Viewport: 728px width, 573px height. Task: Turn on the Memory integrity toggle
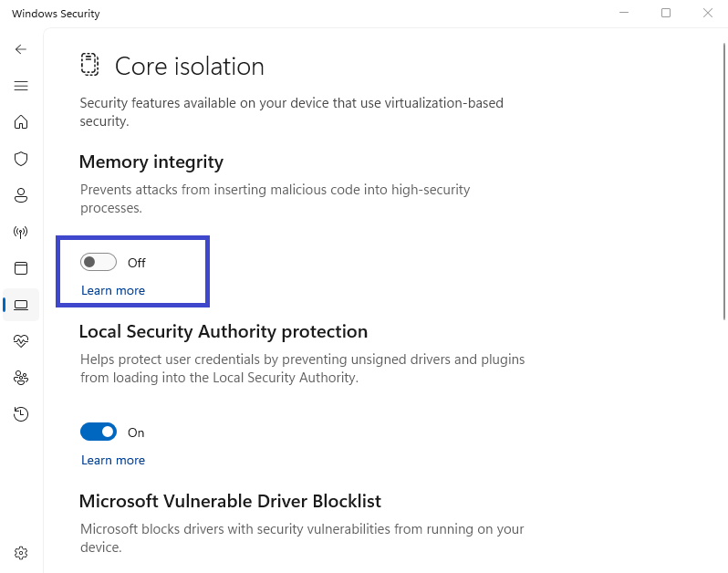99,263
